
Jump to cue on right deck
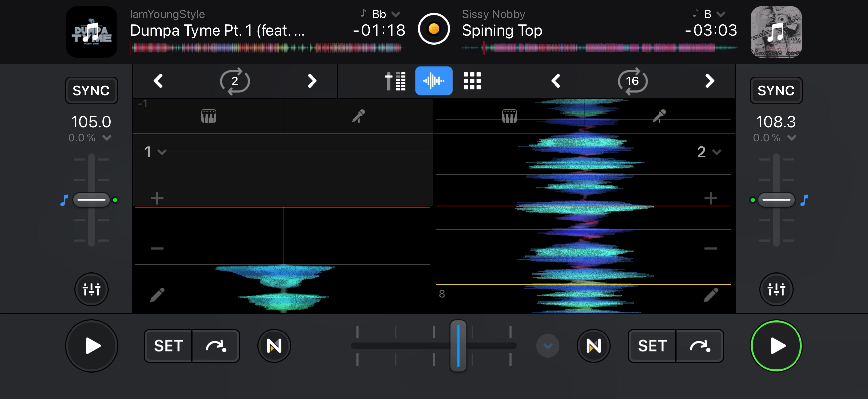coord(700,346)
